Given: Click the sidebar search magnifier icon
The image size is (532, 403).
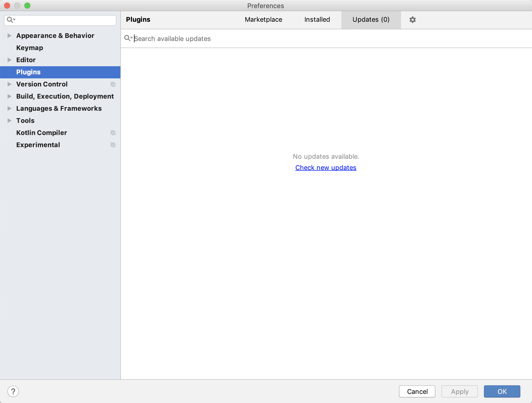Looking at the screenshot, I should (x=10, y=20).
